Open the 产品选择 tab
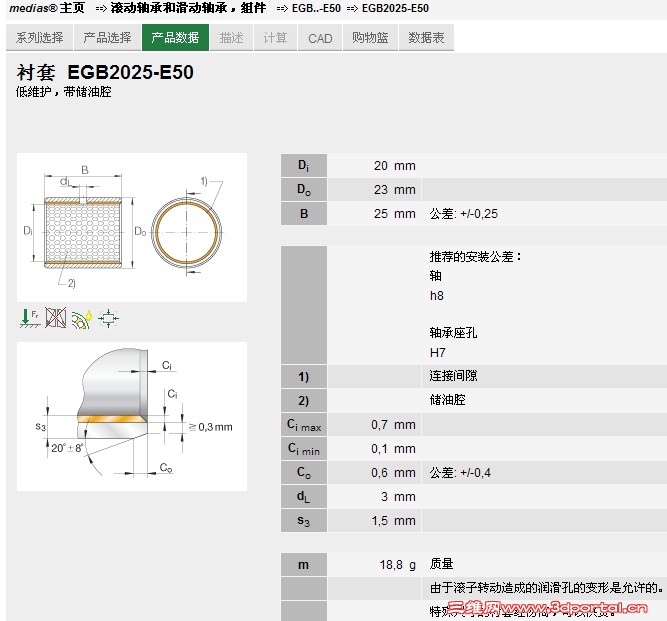 tap(107, 37)
